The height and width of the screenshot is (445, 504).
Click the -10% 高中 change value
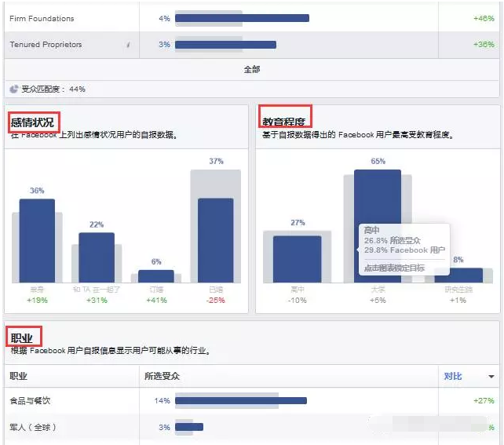297,300
